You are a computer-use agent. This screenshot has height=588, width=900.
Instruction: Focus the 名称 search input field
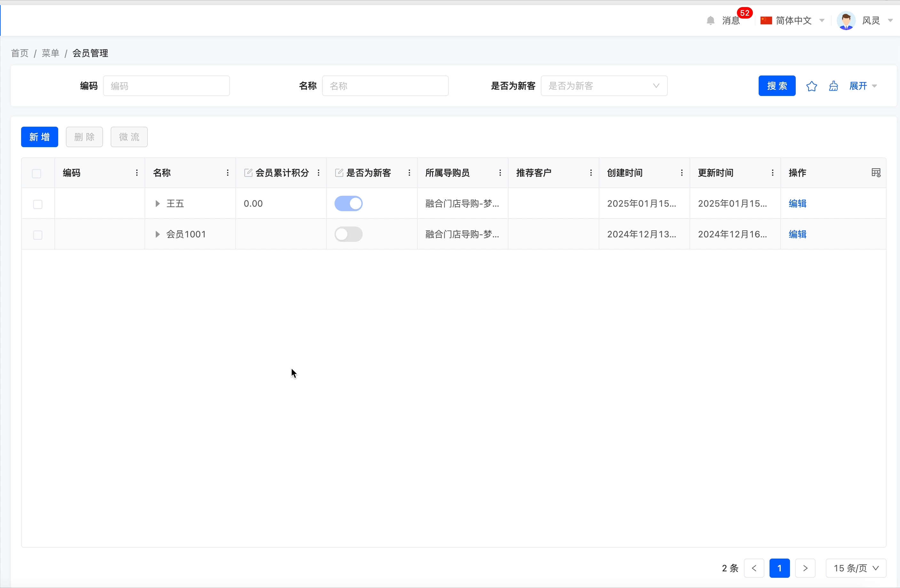coord(385,86)
